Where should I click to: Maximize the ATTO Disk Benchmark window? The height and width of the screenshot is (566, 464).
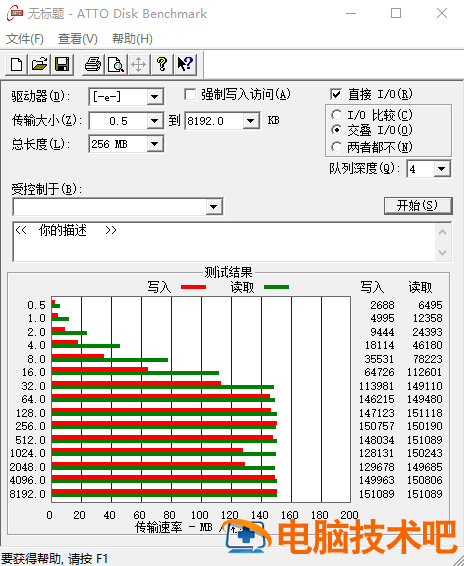(x=396, y=14)
